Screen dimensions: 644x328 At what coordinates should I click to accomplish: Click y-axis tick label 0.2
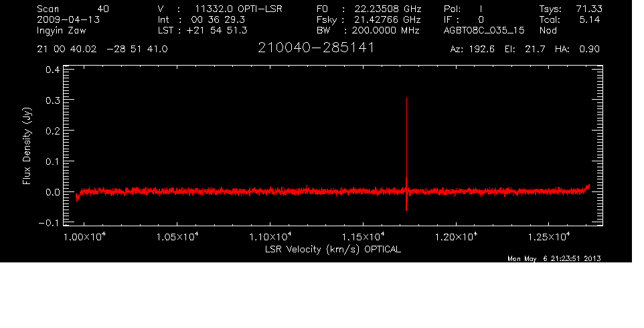click(52, 131)
